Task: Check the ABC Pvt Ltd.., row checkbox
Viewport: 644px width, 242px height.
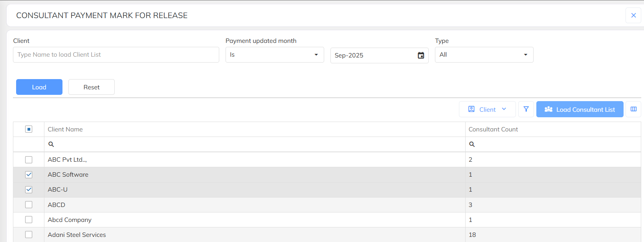Action: (x=29, y=160)
